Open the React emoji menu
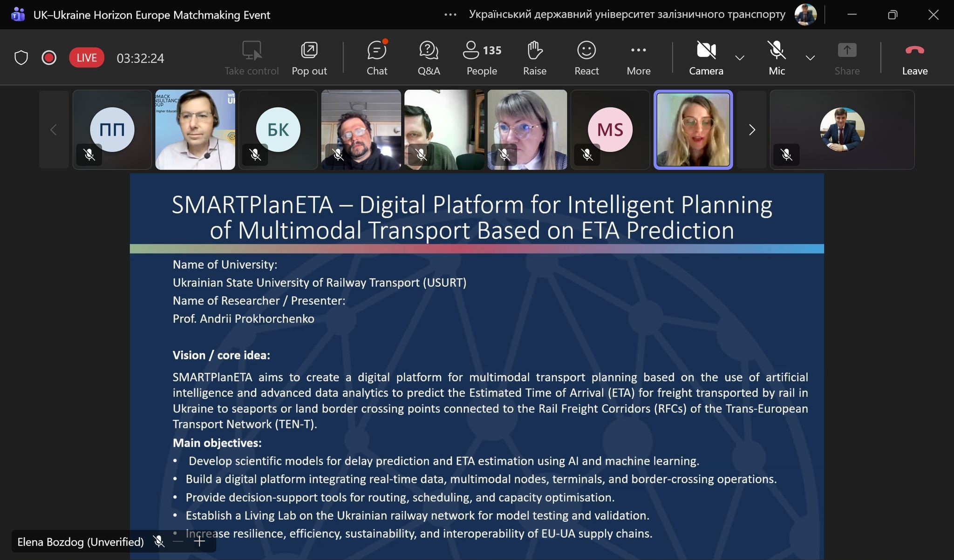The width and height of the screenshot is (954, 560). pos(586,58)
